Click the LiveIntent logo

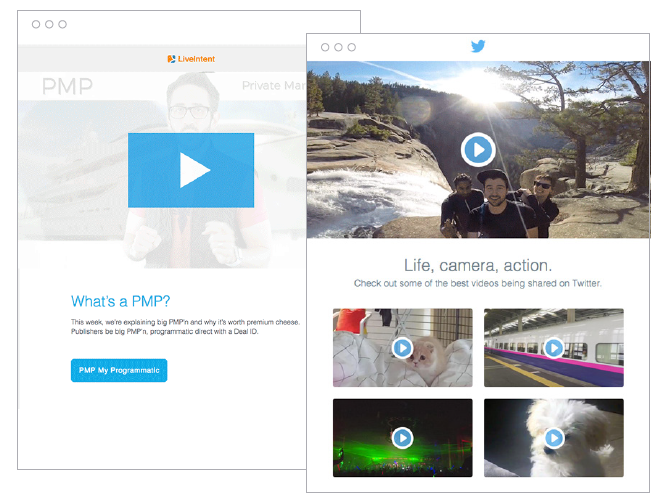pyautogui.click(x=191, y=59)
